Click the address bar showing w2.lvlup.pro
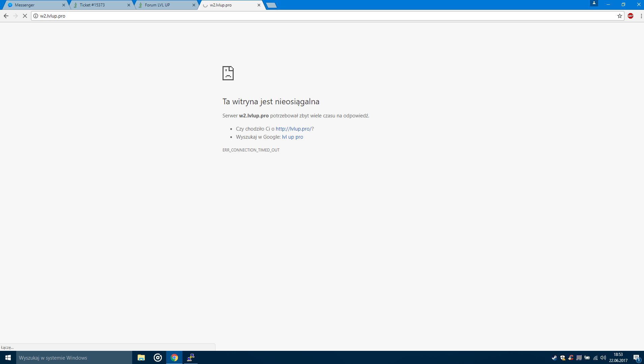 pyautogui.click(x=303, y=16)
